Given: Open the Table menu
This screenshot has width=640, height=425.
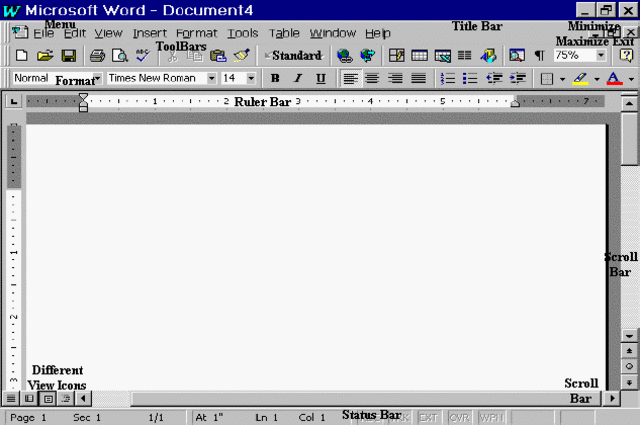Looking at the screenshot, I should click(x=284, y=33).
